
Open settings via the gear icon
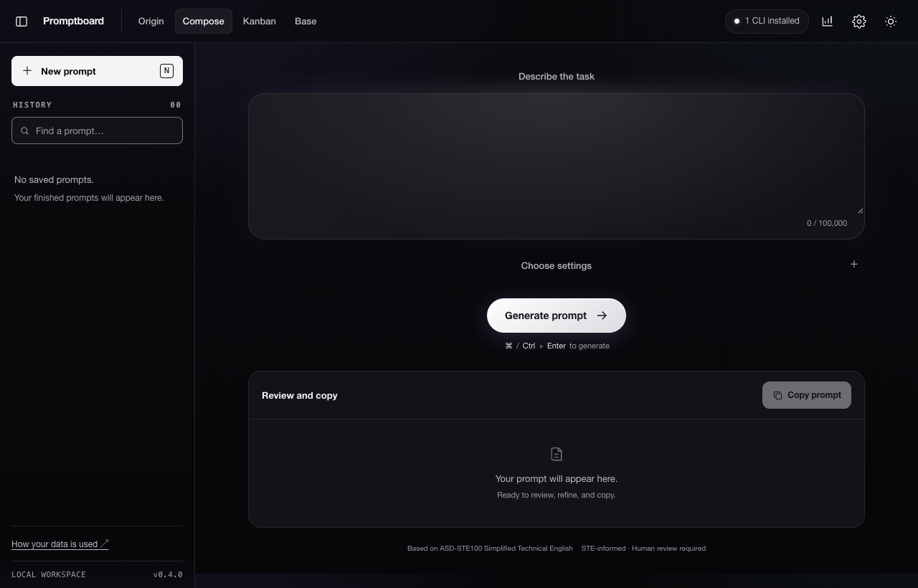859,22
